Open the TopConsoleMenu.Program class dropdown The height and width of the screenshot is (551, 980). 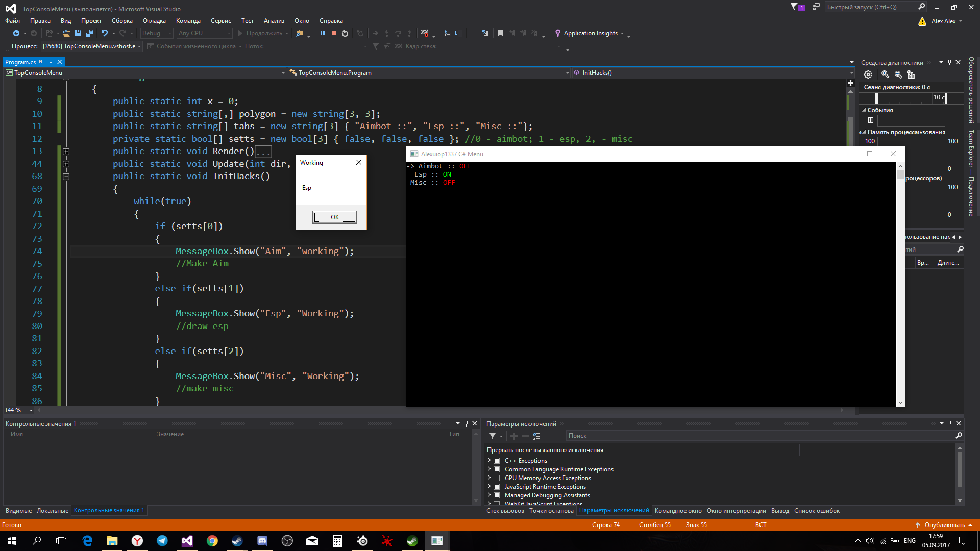tap(429, 73)
